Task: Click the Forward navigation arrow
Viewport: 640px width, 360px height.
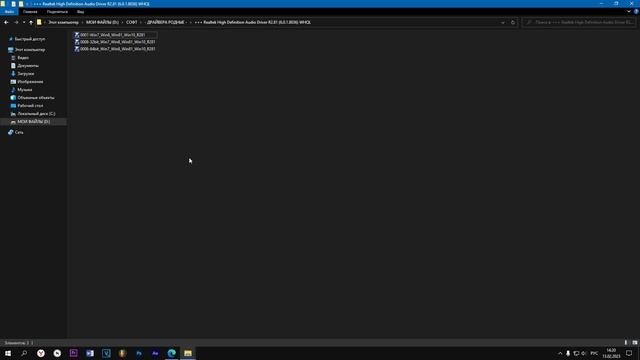Action: coord(16,22)
